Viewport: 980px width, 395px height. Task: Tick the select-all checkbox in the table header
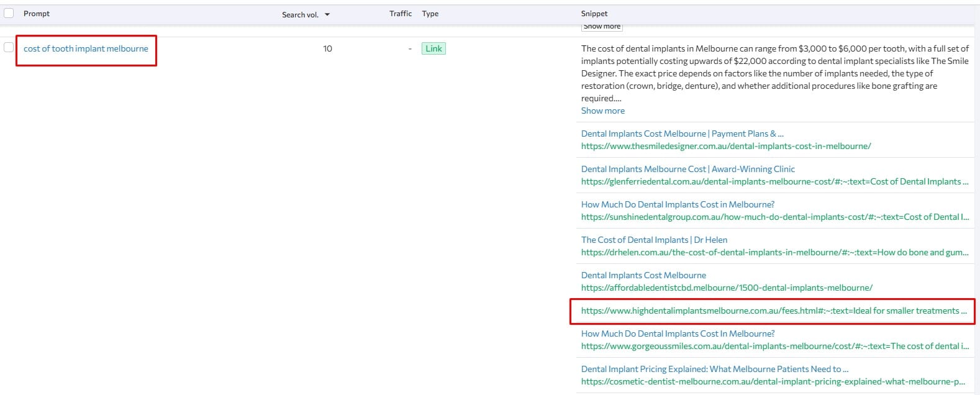click(9, 13)
